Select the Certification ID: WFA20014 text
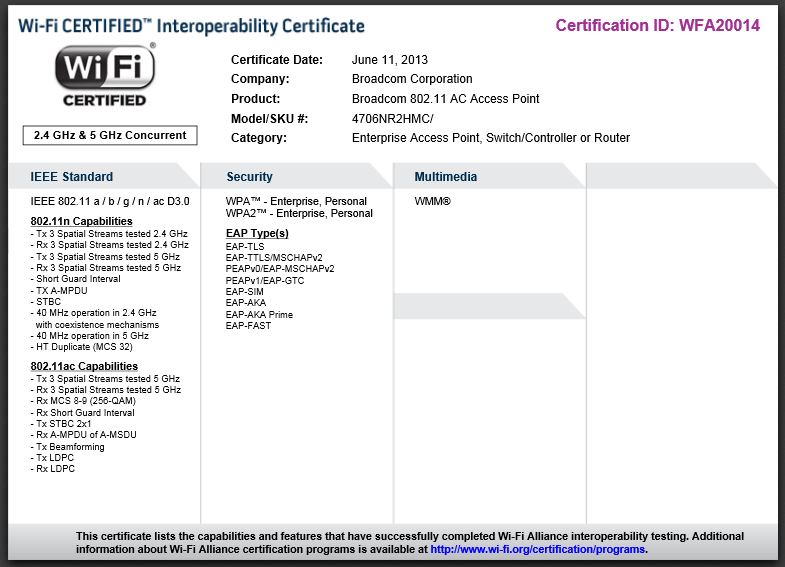The width and height of the screenshot is (785, 567). point(658,26)
